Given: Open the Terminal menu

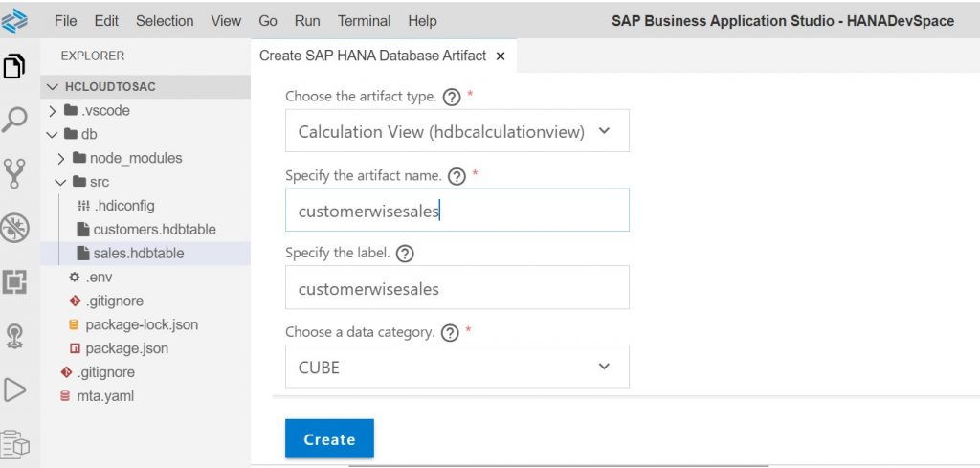Looking at the screenshot, I should pos(364,21).
